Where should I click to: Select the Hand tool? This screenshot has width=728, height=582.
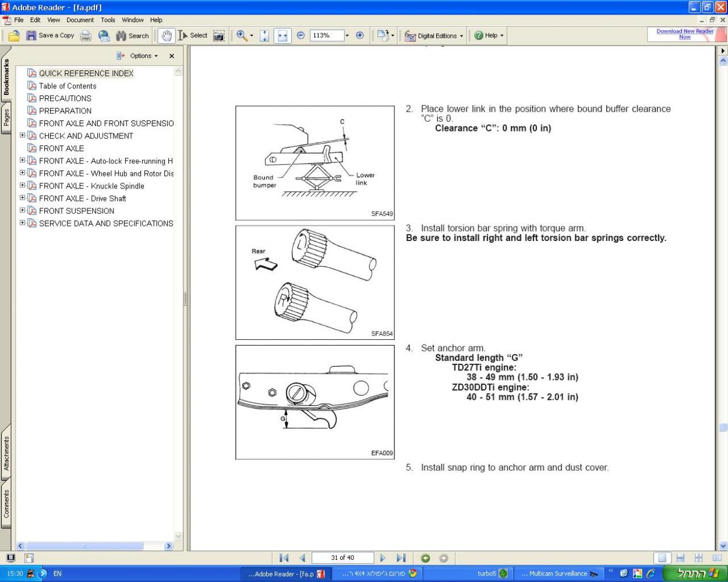[x=167, y=36]
